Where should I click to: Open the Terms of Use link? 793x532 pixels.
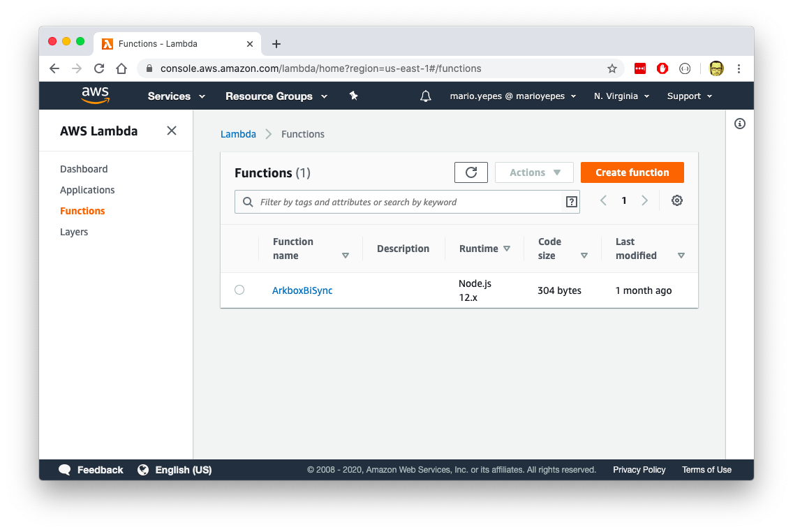706,470
